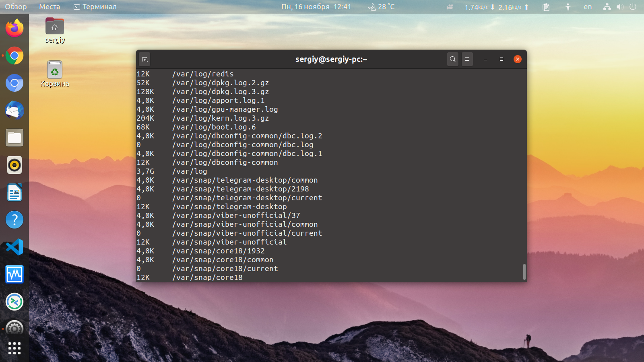Screen dimensions: 644x362
Task: Open terminal search
Action: pyautogui.click(x=453, y=59)
